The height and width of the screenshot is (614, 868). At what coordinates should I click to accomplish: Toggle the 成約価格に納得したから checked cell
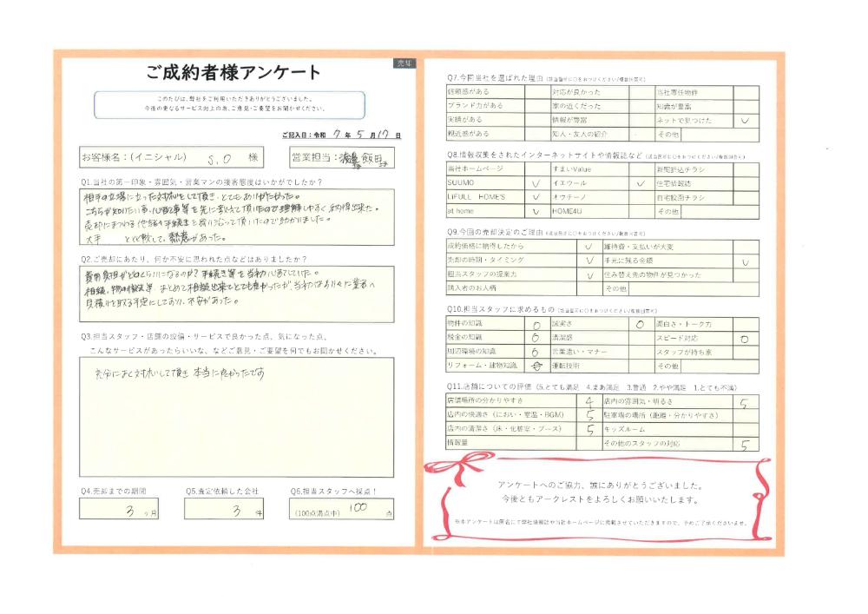click(589, 247)
